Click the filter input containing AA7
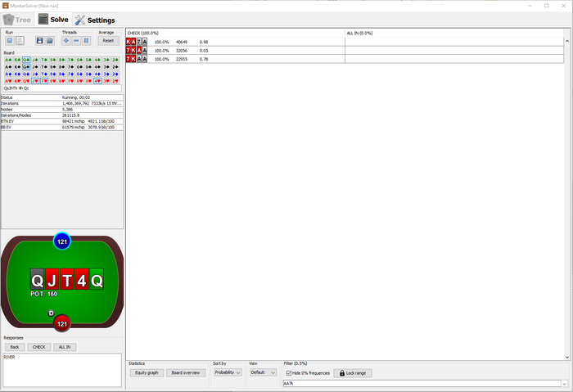This screenshot has height=392, width=573. pos(422,384)
